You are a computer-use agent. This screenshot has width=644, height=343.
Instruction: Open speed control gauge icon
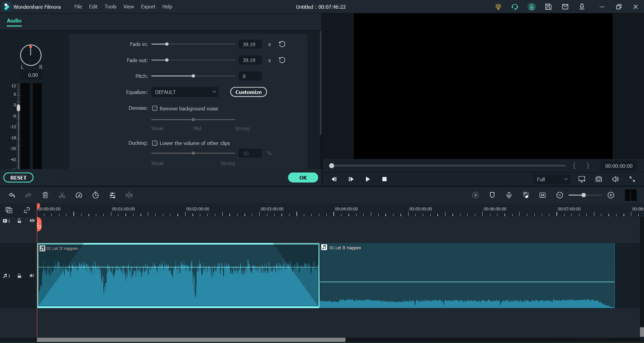(79, 195)
